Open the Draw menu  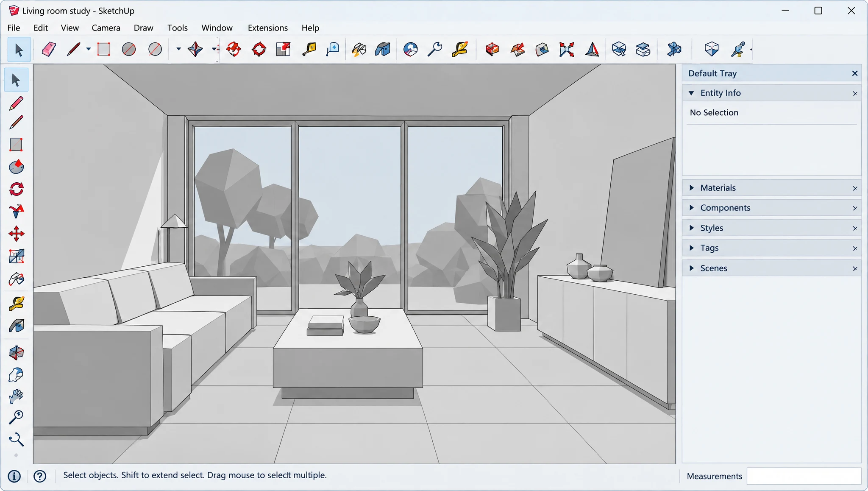coord(143,28)
